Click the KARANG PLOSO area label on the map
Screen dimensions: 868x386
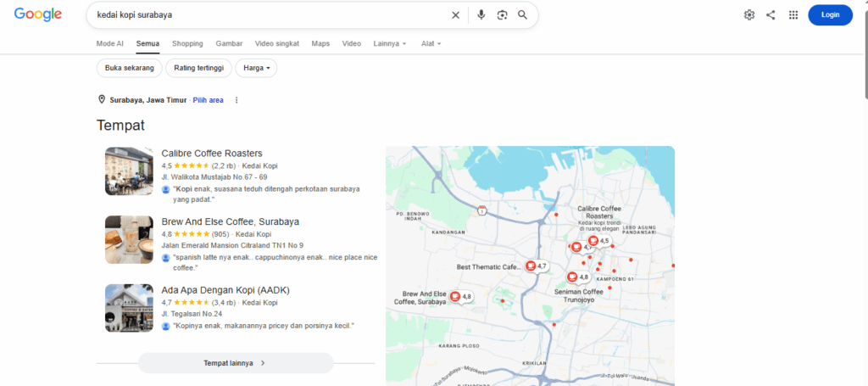[457, 346]
